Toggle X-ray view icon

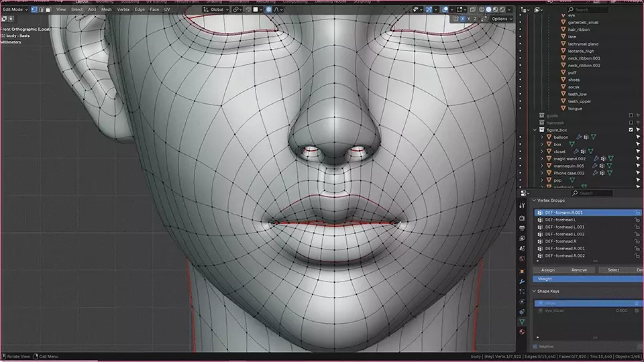pos(473,9)
